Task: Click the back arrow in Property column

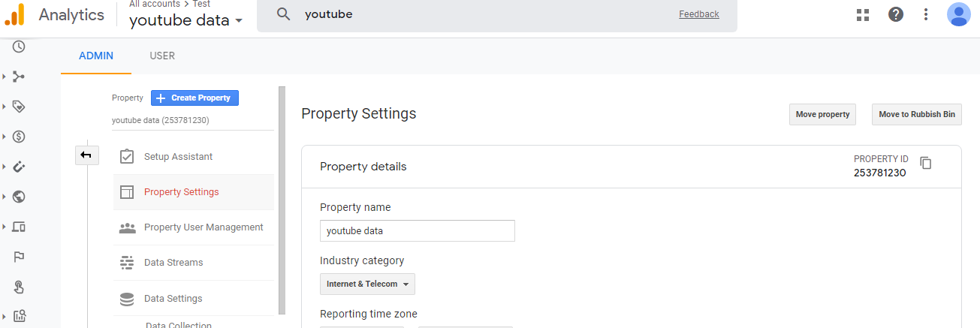Action: pyautogui.click(x=86, y=155)
